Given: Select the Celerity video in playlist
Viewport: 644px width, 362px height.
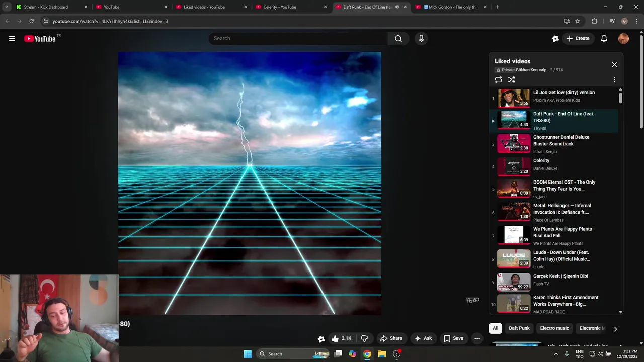Looking at the screenshot, I should (x=553, y=166).
